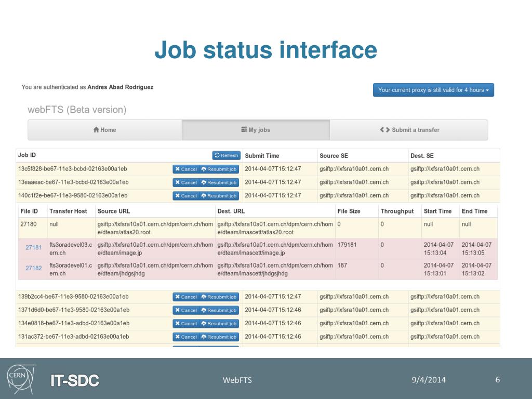Click the code brackets icon on Submit a transfer

385,129
